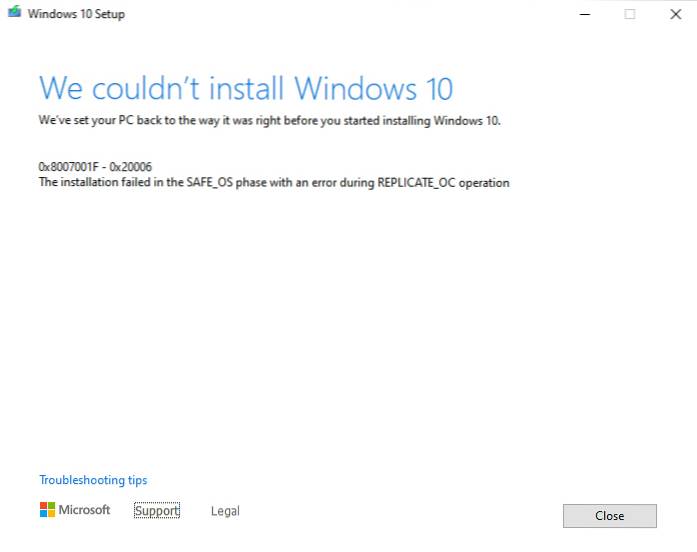Open the Troubleshooting tips link

[x=93, y=480]
